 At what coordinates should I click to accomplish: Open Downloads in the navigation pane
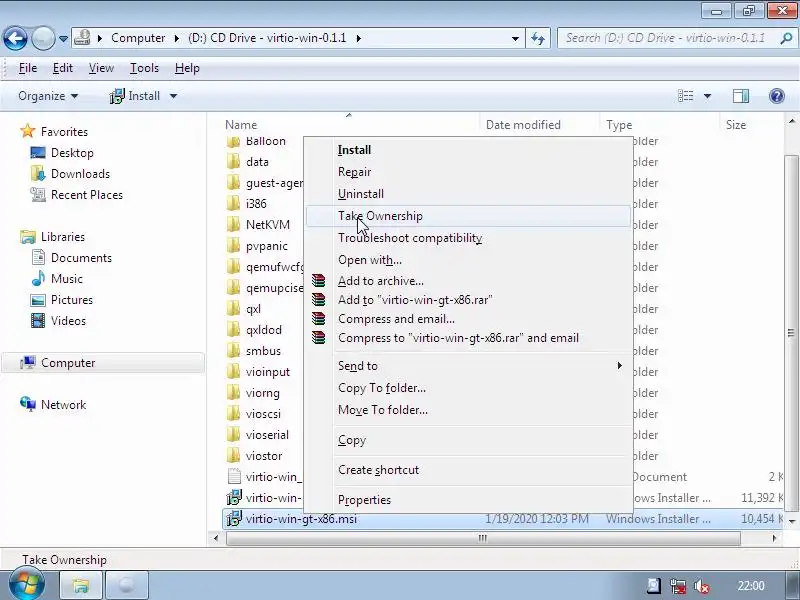coord(80,173)
